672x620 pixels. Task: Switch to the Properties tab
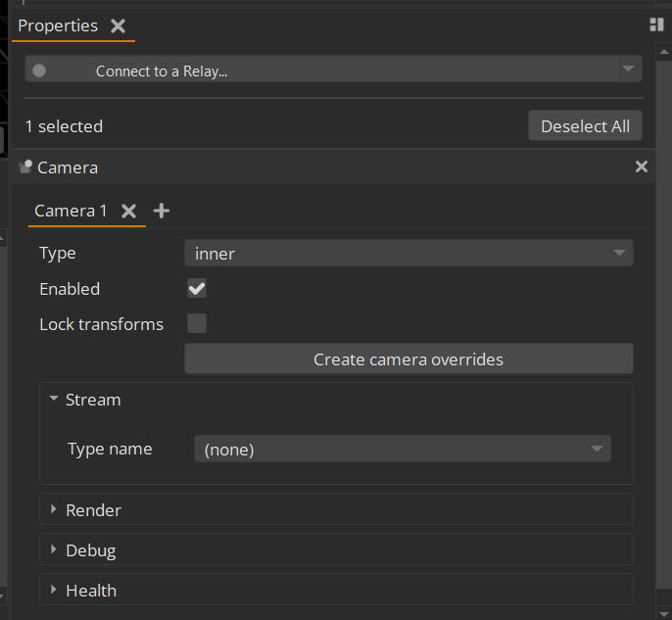click(58, 26)
